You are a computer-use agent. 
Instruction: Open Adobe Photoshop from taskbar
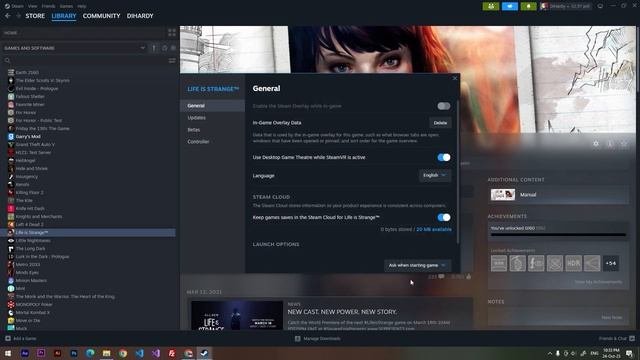74,353
